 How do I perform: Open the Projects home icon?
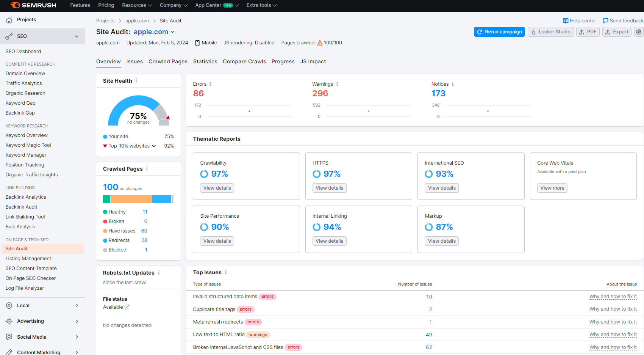[x=9, y=20]
